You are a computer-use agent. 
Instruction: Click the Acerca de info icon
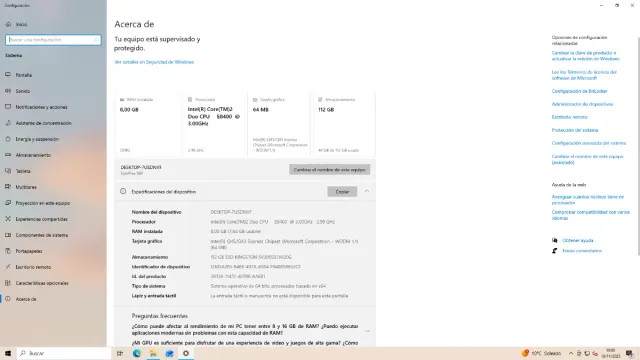point(8,299)
